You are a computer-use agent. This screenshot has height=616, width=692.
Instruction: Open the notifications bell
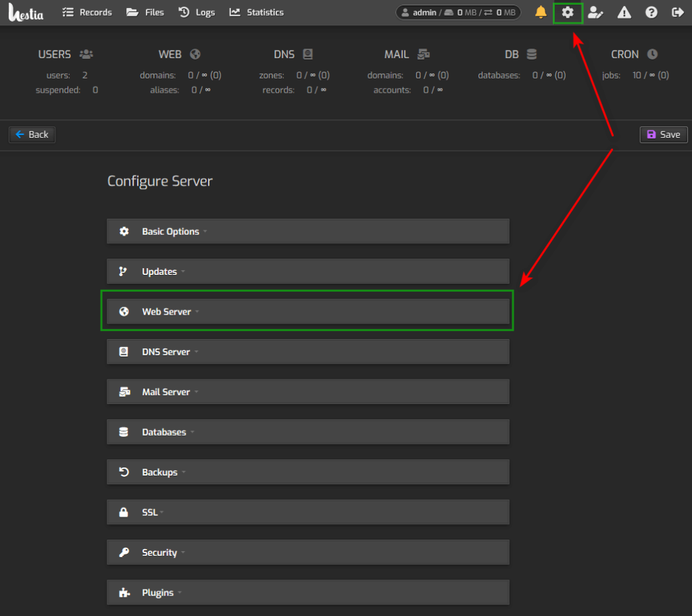tap(541, 11)
